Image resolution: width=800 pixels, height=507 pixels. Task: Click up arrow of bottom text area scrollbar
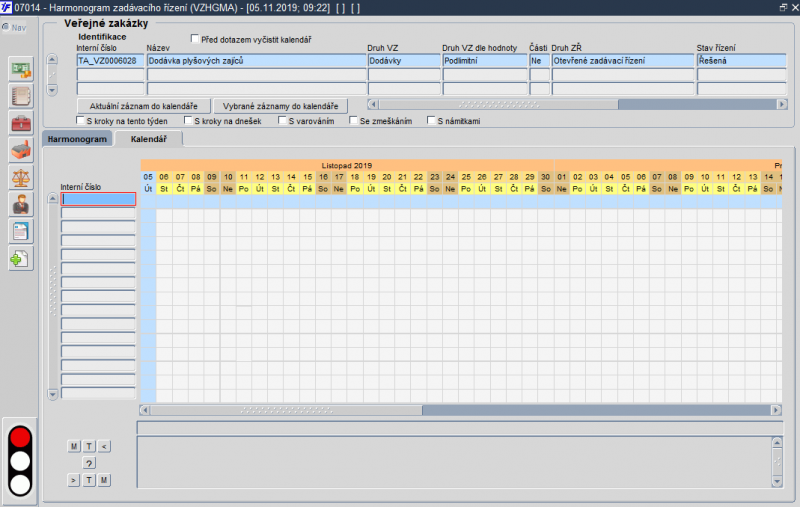[777, 443]
